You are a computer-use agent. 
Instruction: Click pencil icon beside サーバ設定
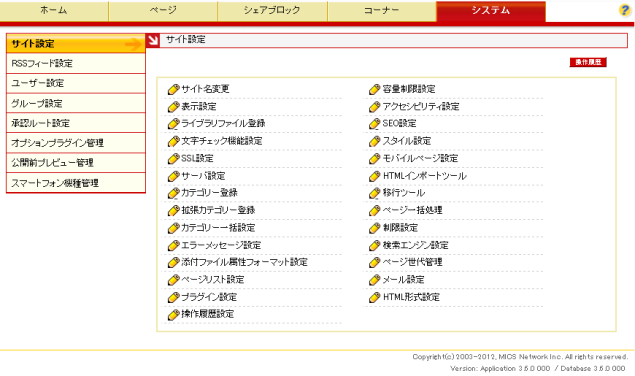(x=173, y=176)
